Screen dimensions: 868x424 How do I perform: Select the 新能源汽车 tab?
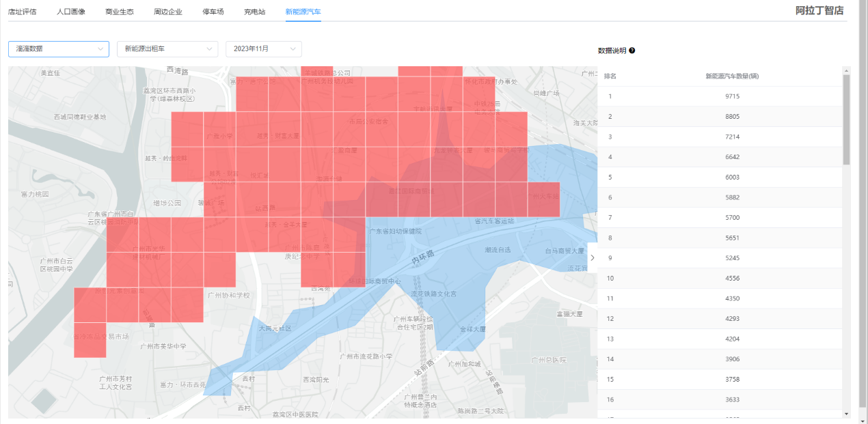(303, 12)
